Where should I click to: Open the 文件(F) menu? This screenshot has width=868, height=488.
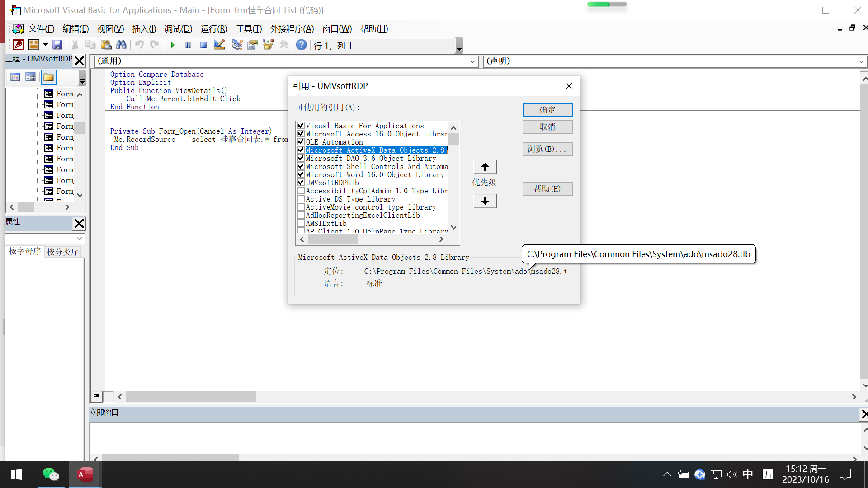(x=42, y=29)
